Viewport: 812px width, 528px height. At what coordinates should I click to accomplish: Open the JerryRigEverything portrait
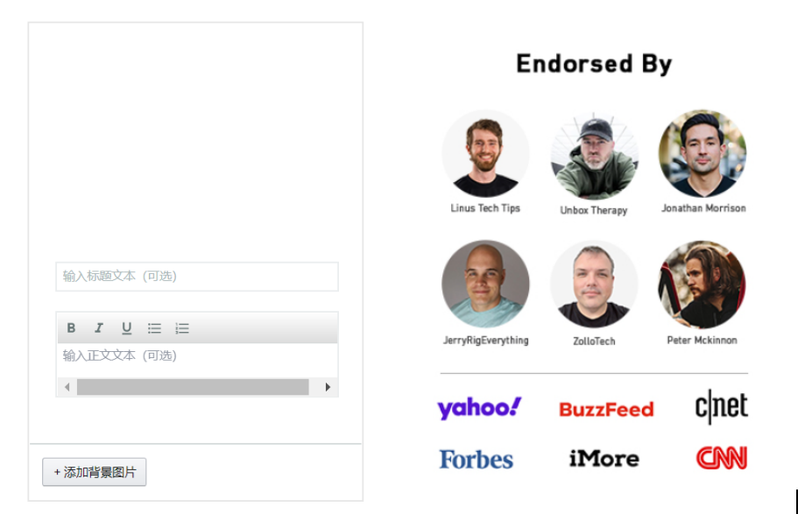pyautogui.click(x=485, y=284)
